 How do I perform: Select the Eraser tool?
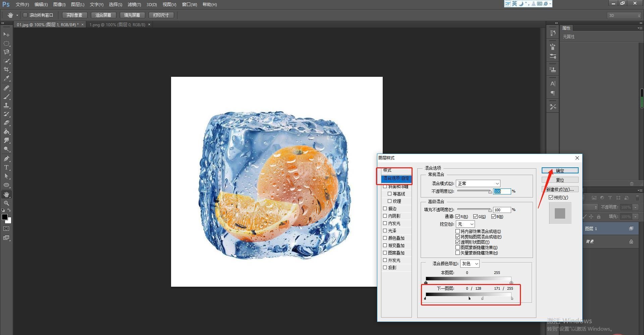click(x=6, y=123)
